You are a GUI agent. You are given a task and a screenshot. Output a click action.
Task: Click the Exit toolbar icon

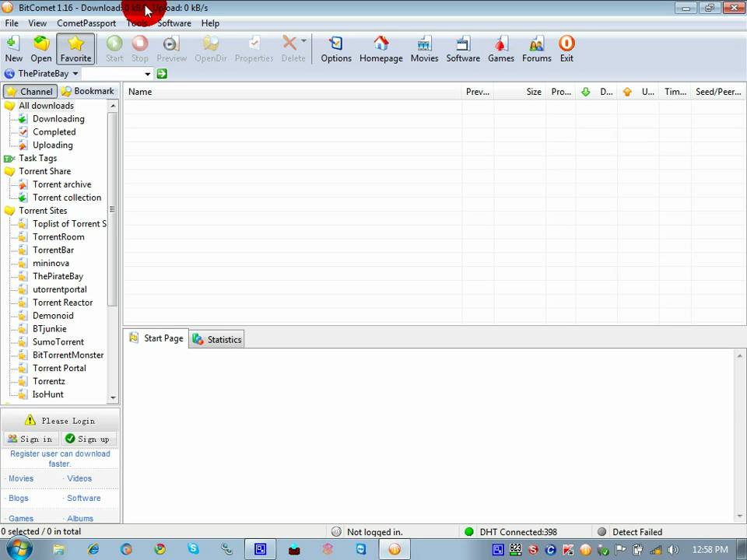tap(566, 49)
